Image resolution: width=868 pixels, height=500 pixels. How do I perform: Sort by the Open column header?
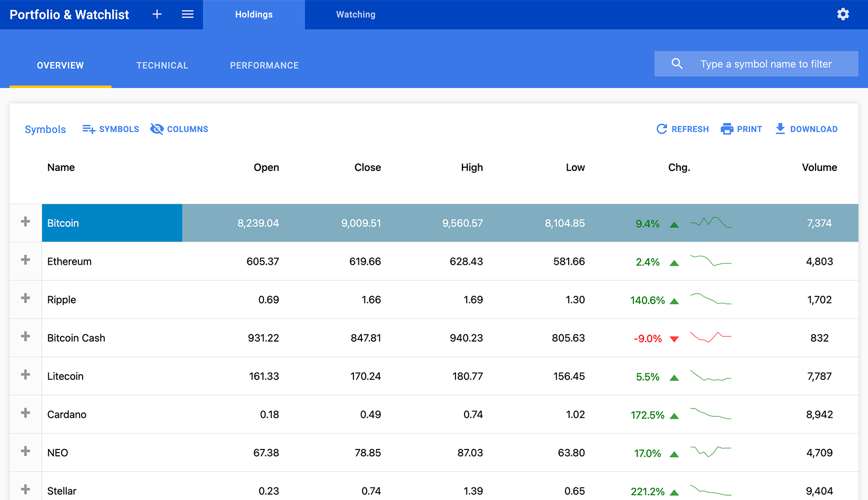click(x=266, y=167)
